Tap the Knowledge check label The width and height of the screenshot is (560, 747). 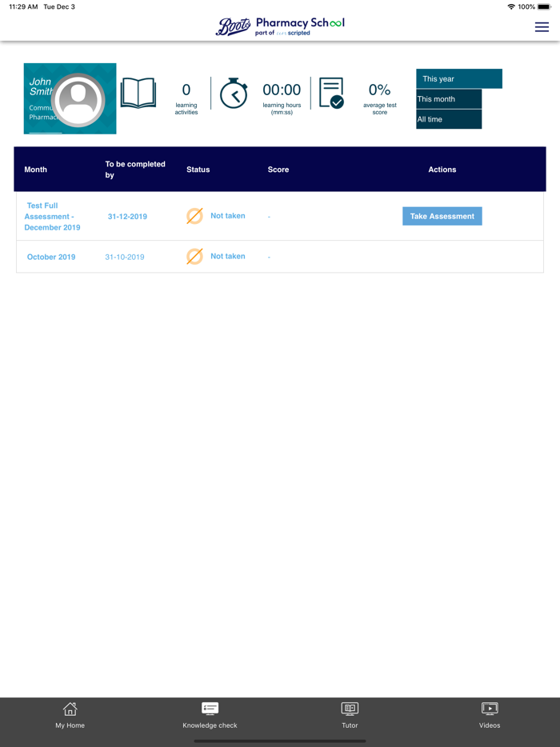[210, 725]
